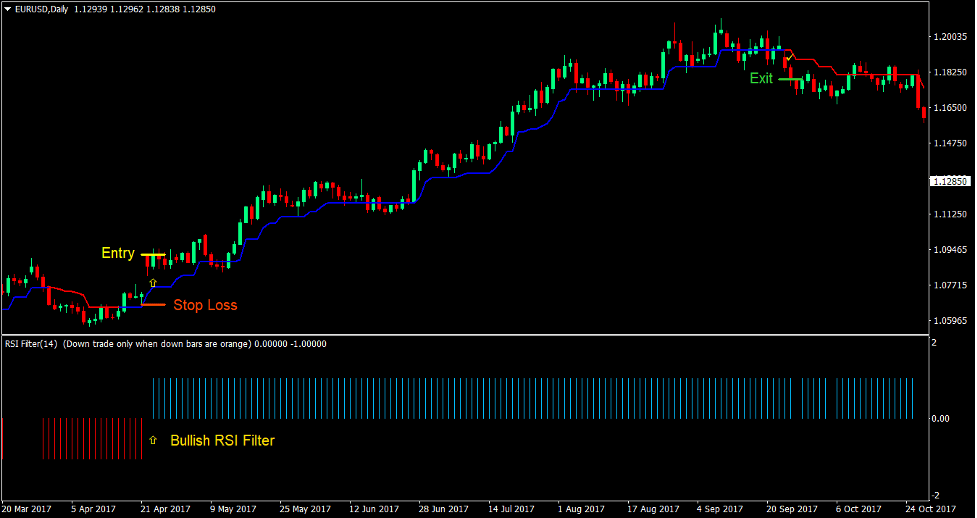
Task: Click the 9 May 2017 date label
Action: (233, 509)
